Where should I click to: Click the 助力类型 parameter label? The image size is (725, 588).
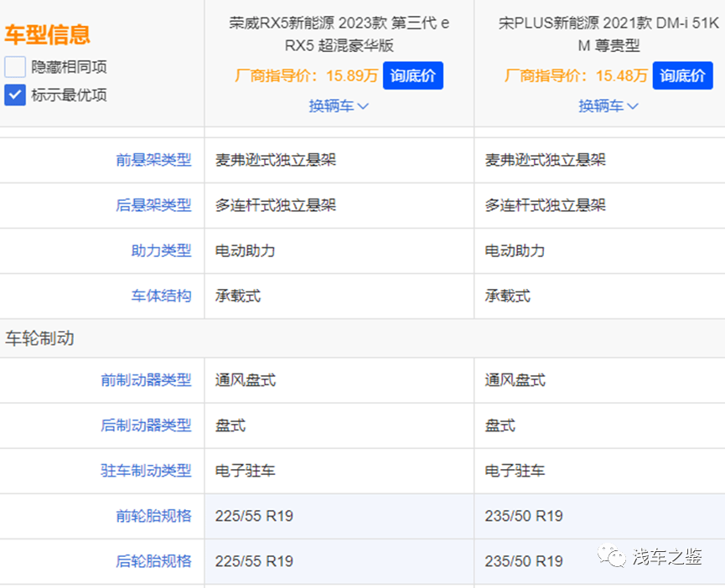pyautogui.click(x=162, y=250)
